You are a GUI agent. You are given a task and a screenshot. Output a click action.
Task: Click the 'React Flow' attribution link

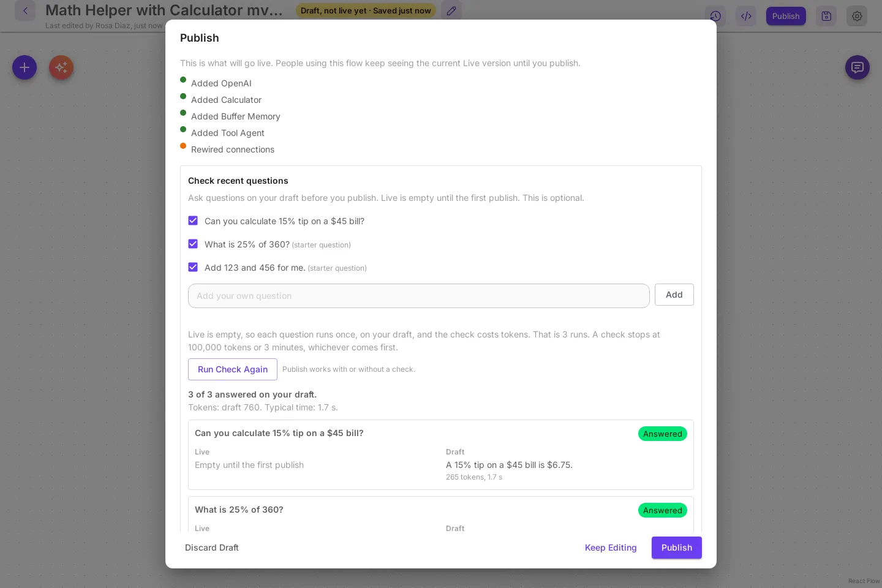(x=864, y=581)
